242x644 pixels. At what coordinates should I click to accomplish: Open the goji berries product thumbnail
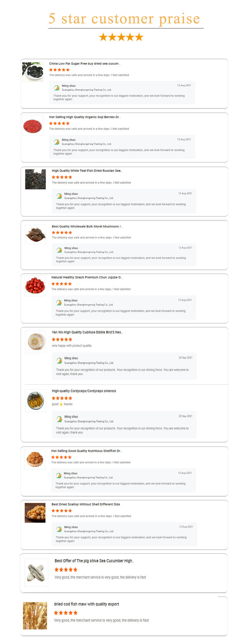point(33,126)
